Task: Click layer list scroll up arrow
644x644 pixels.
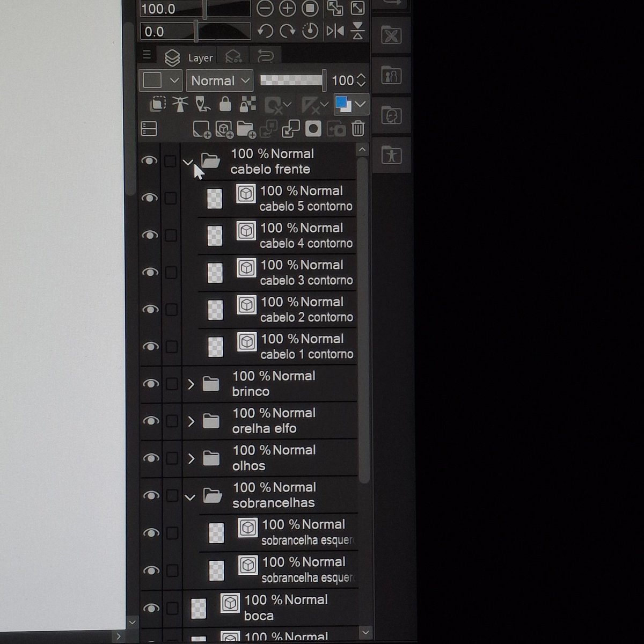Action: click(x=362, y=150)
